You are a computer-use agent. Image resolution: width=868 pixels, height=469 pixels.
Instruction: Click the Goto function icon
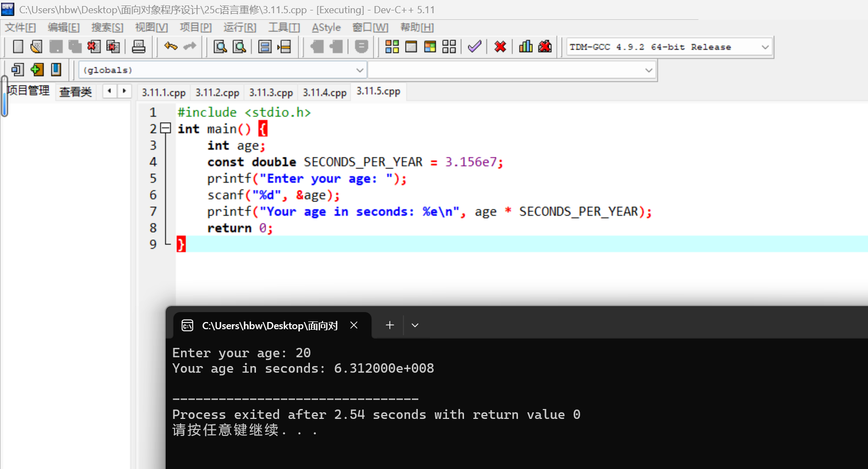pos(265,47)
